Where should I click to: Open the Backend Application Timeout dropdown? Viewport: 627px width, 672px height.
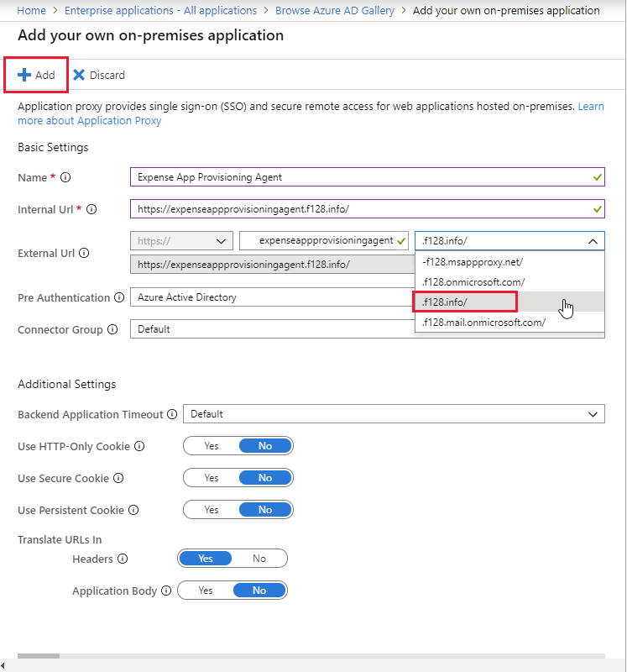593,414
